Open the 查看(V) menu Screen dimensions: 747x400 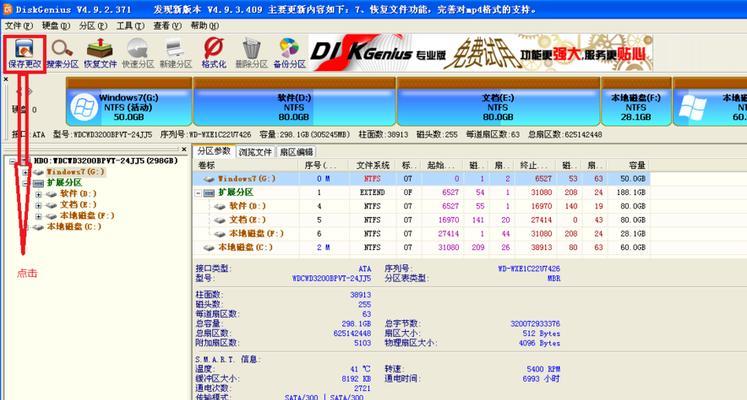[x=167, y=25]
